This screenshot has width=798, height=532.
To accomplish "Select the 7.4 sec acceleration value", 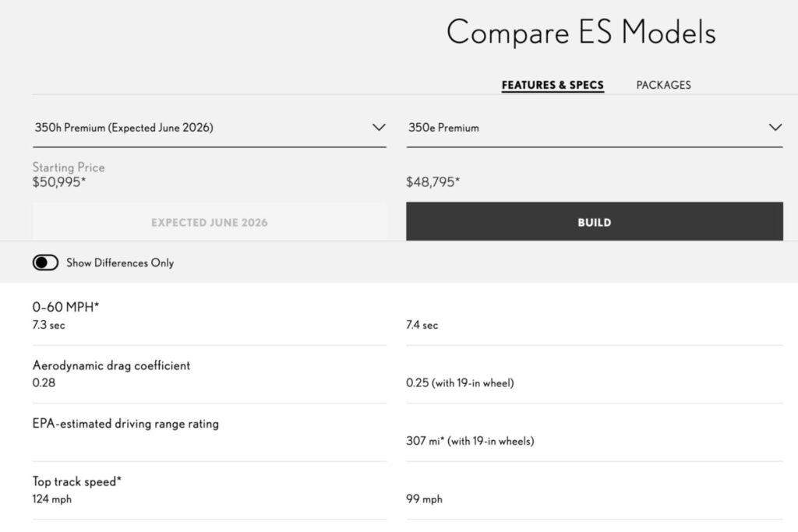I will tap(422, 325).
